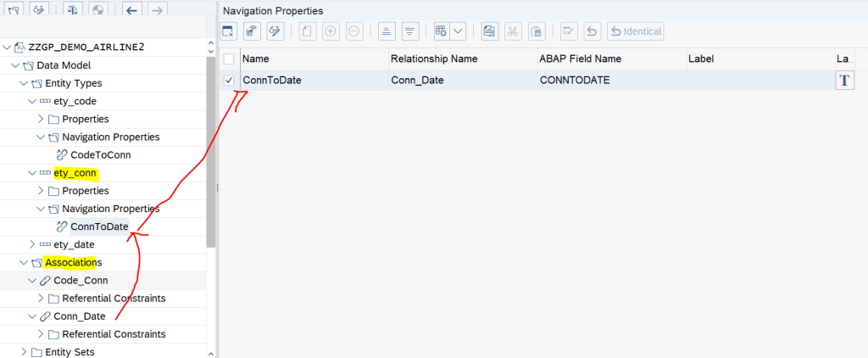Expand the ety_date entity type

point(32,244)
